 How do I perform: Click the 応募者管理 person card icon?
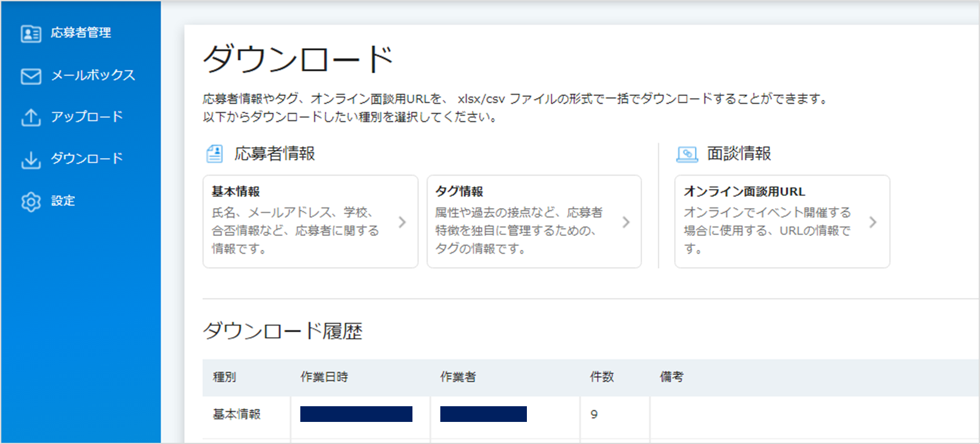pos(31,34)
